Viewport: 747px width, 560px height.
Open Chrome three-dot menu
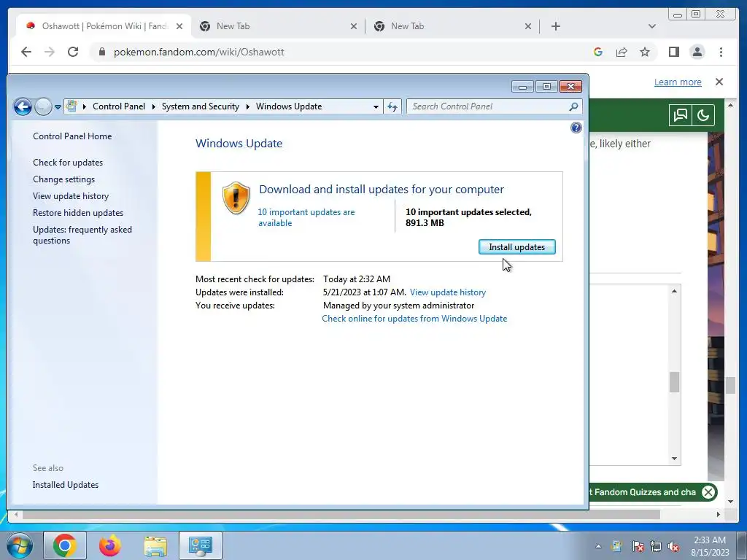pyautogui.click(x=721, y=52)
